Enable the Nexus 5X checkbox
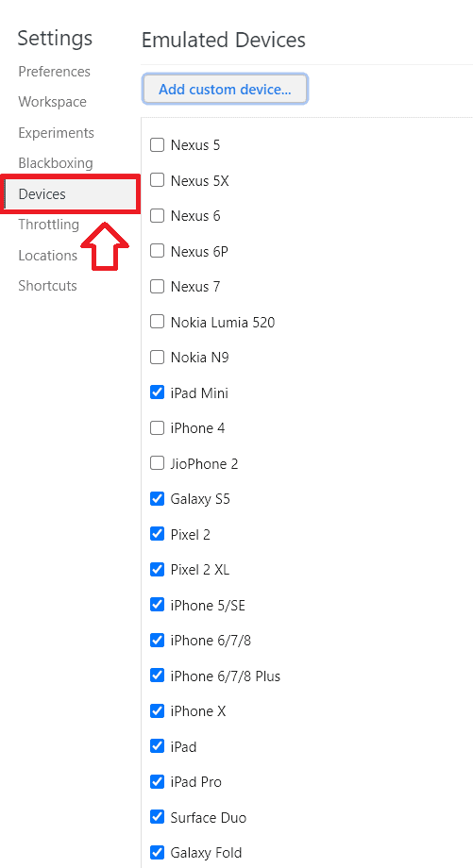This screenshot has height=868, width=473. (158, 180)
